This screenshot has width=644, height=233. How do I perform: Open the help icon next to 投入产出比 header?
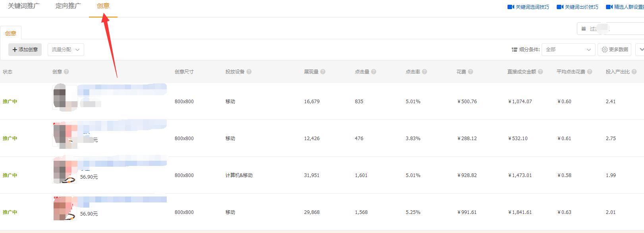pyautogui.click(x=633, y=71)
